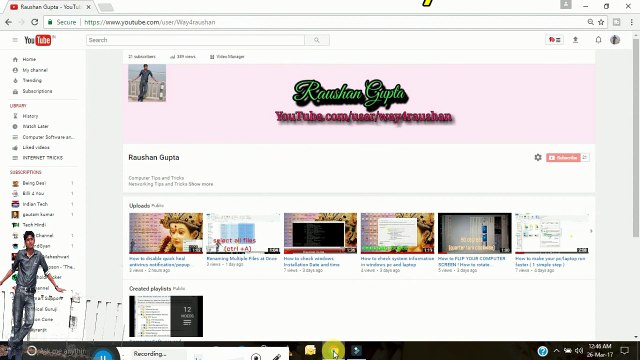This screenshot has height=360, width=640.
Task: Reload the page with refresh icon
Action: point(35,22)
